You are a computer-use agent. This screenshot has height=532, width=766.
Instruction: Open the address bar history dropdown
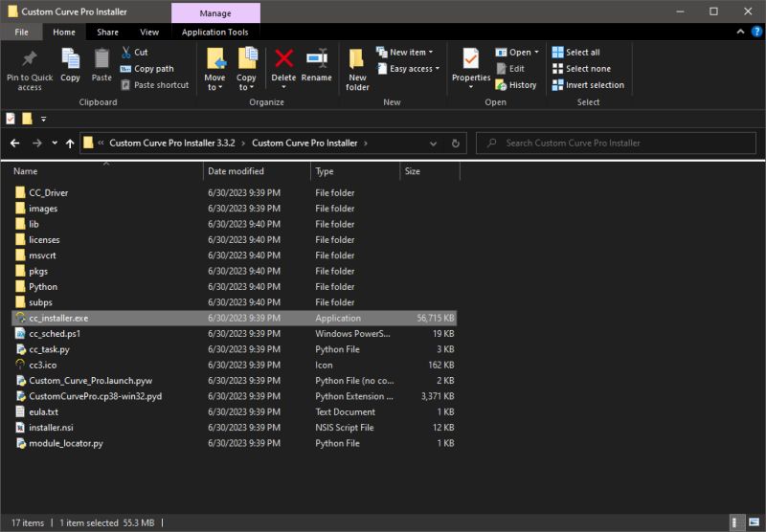pos(433,143)
